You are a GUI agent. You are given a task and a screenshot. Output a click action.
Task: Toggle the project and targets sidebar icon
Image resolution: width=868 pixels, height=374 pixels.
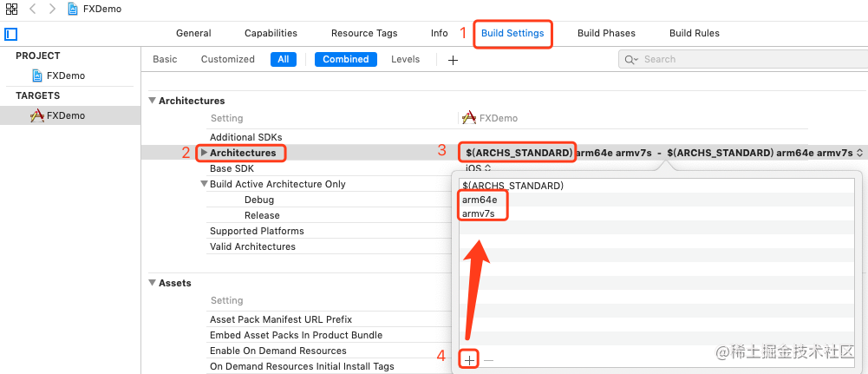click(x=11, y=35)
